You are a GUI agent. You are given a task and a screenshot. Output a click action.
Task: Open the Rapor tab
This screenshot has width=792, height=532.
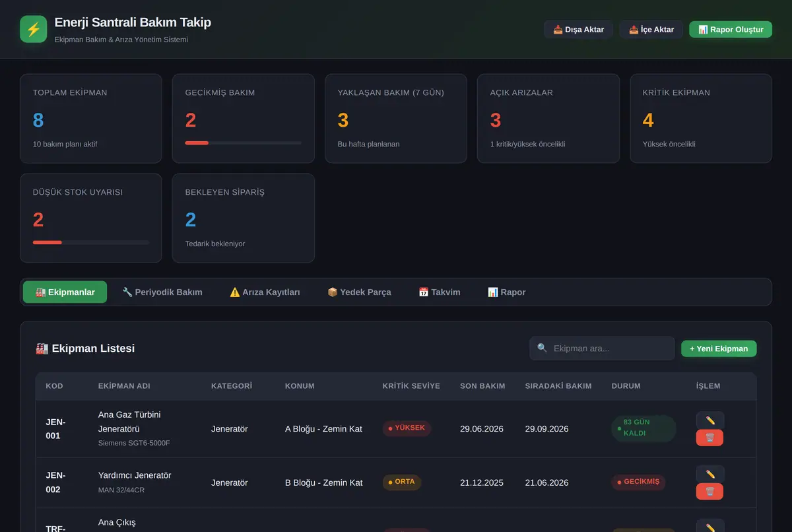507,292
